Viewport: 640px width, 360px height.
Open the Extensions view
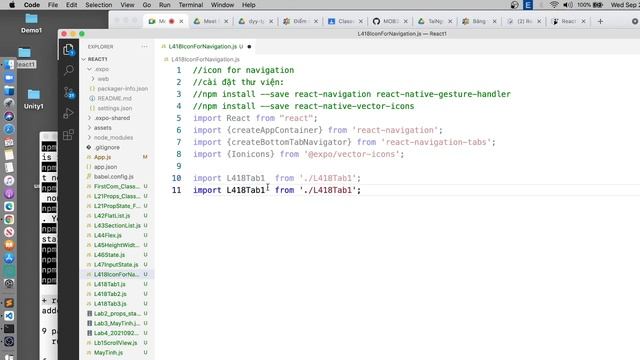pos(68,135)
